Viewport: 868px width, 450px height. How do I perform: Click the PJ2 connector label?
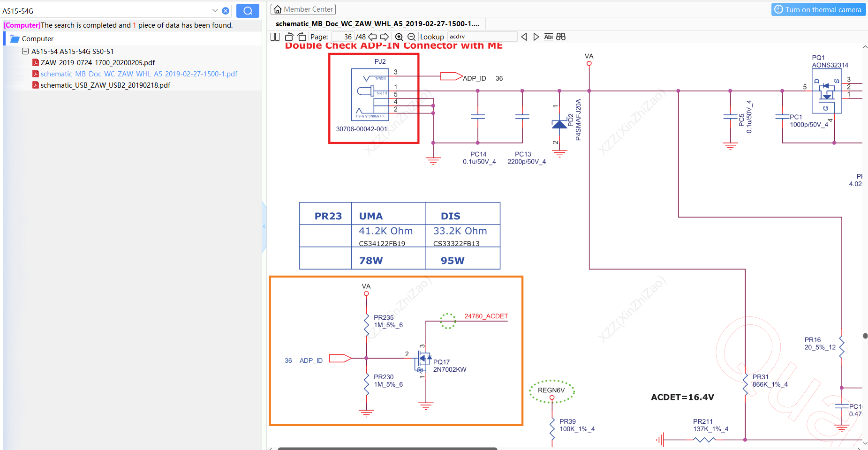coord(380,61)
